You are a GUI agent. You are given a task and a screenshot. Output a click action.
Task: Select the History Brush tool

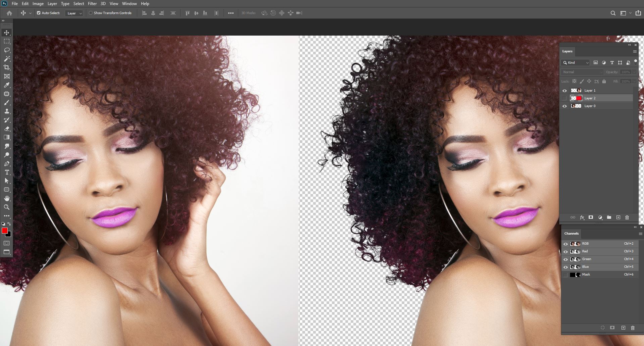coord(7,120)
